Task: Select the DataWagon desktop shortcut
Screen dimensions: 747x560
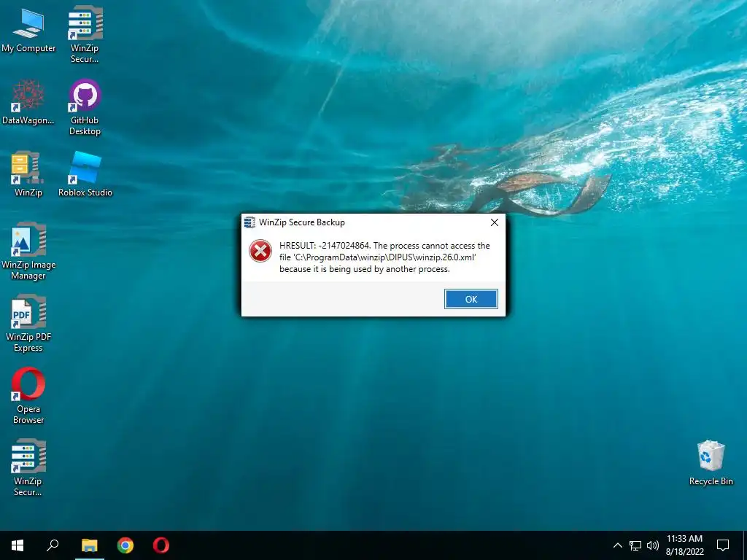Action: pyautogui.click(x=28, y=102)
